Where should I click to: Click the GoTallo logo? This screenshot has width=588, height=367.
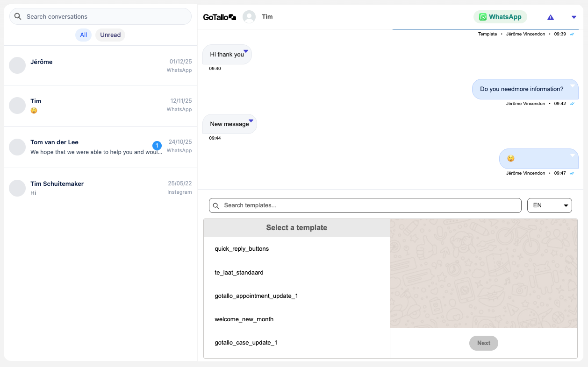[x=219, y=17]
